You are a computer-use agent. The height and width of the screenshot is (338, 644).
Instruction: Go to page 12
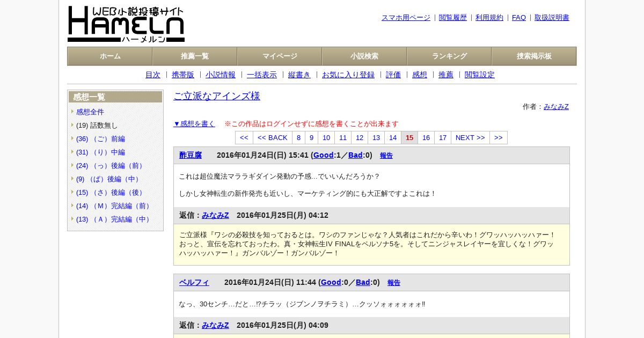coord(360,138)
